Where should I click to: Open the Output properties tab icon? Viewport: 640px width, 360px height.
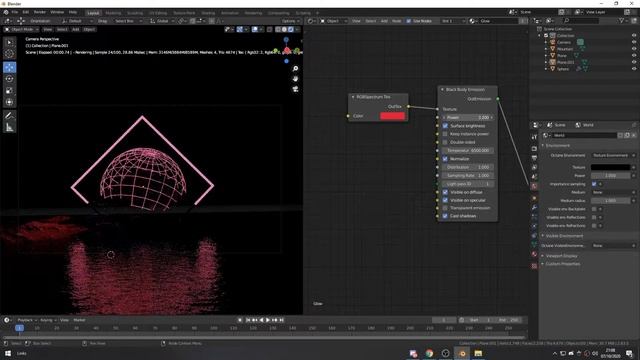click(534, 158)
